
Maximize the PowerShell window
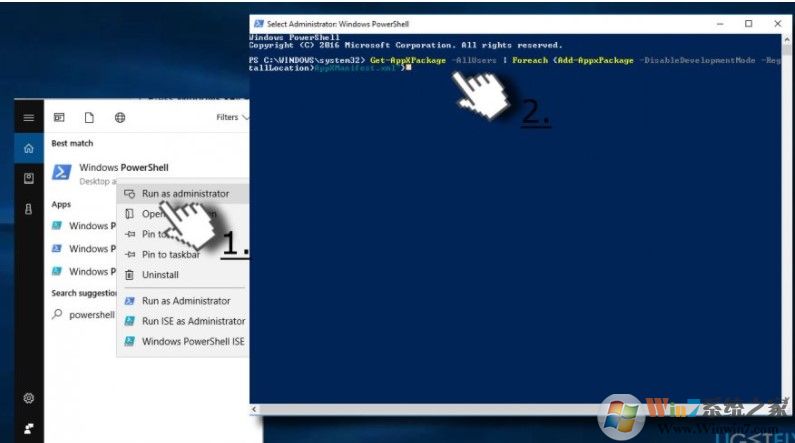(x=748, y=24)
